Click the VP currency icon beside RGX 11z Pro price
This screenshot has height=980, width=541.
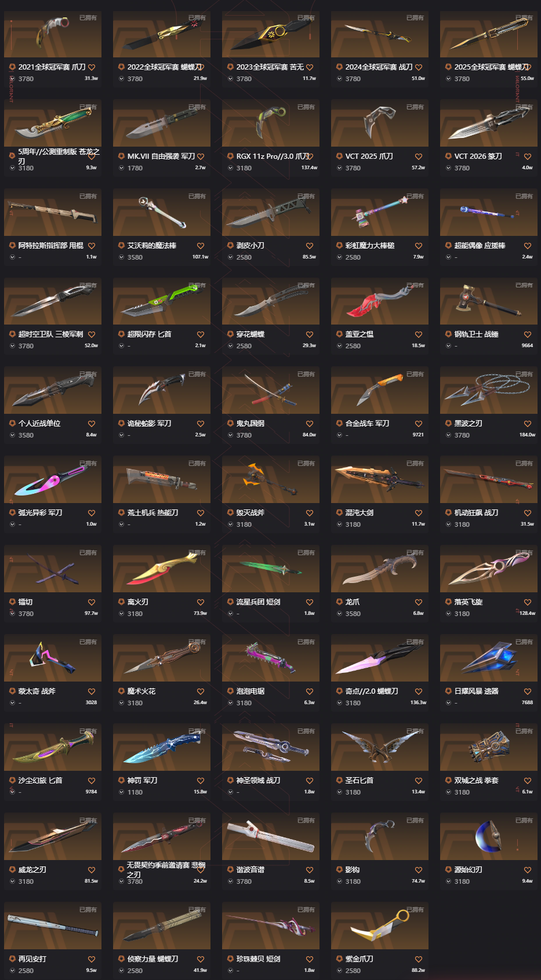[x=230, y=168]
